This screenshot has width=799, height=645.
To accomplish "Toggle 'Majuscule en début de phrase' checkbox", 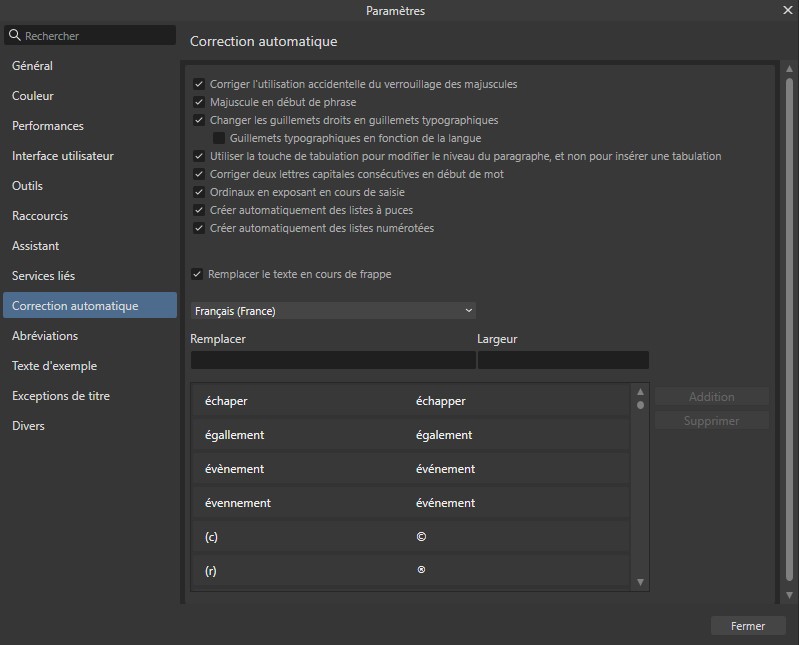I will click(x=199, y=102).
